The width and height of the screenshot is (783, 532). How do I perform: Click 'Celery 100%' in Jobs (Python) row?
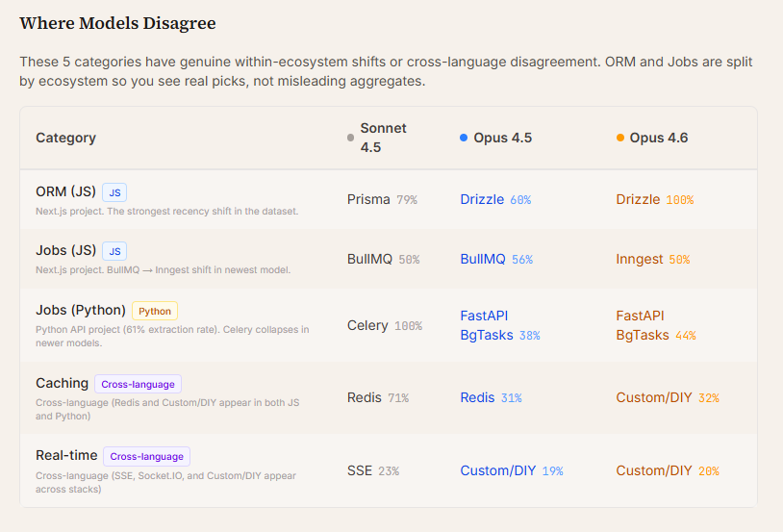[x=385, y=325]
